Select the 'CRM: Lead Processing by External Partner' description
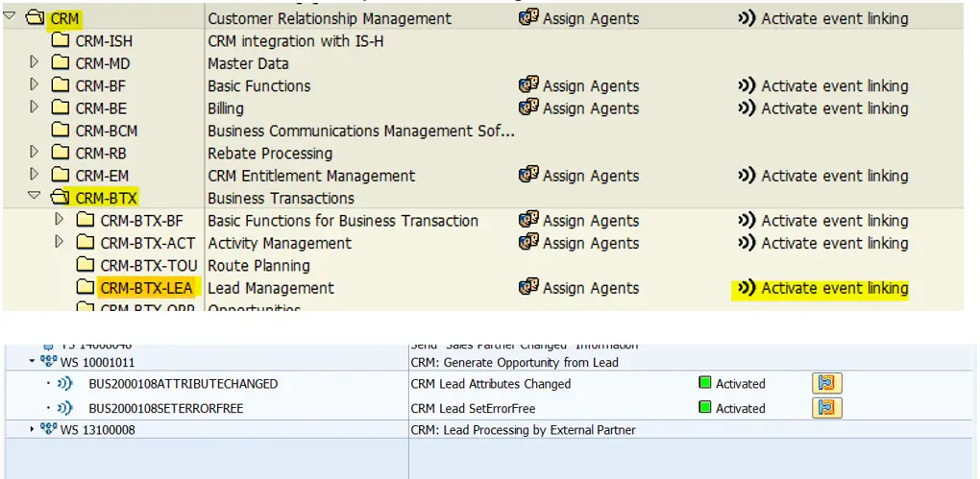 coord(523,430)
